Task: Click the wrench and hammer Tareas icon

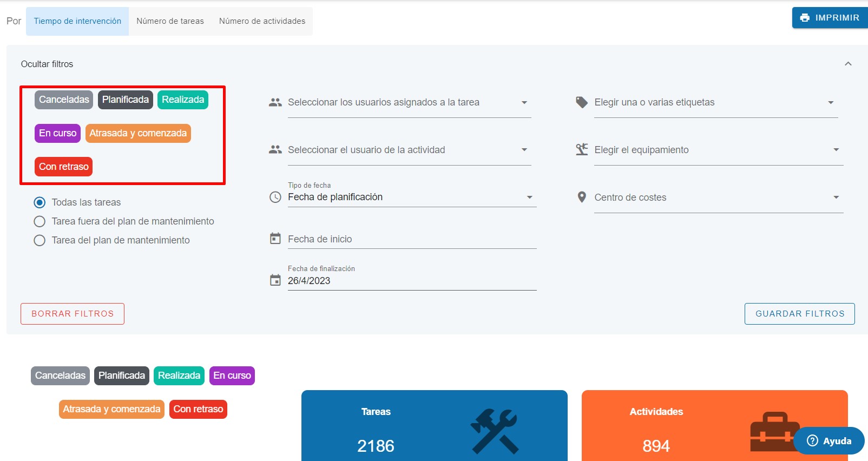Action: (495, 431)
